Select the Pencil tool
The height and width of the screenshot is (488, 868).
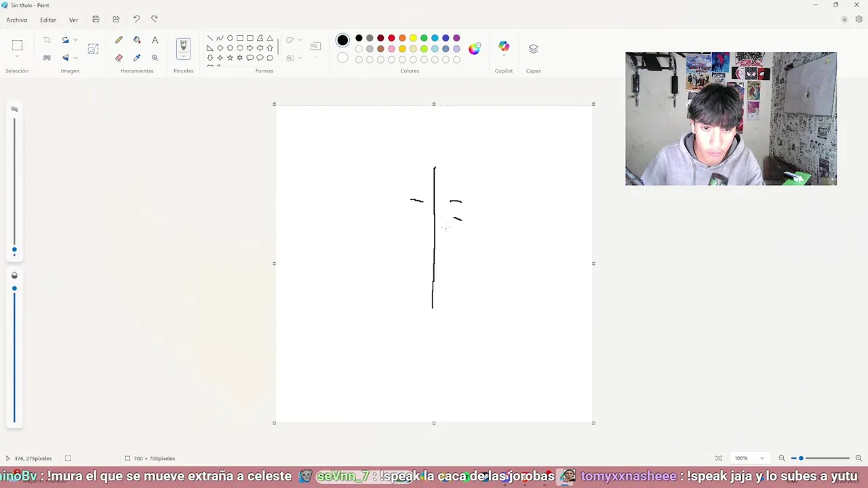[119, 40]
